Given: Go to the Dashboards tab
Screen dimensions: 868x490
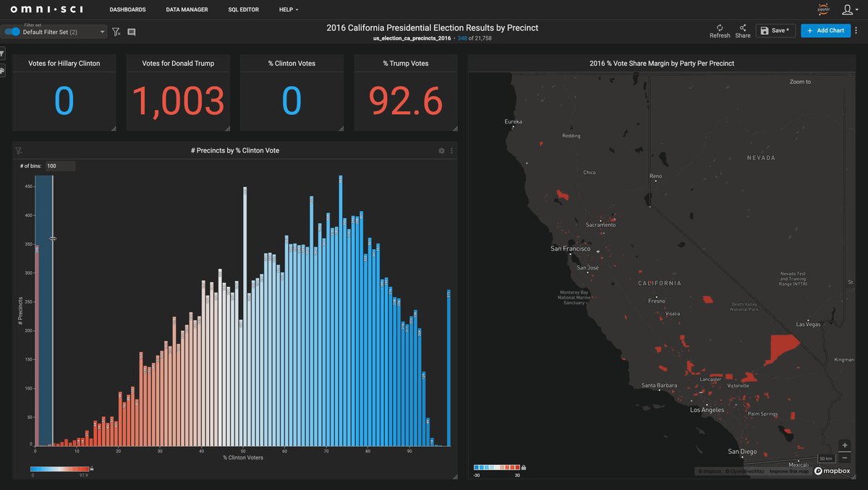Looking at the screenshot, I should coord(127,9).
